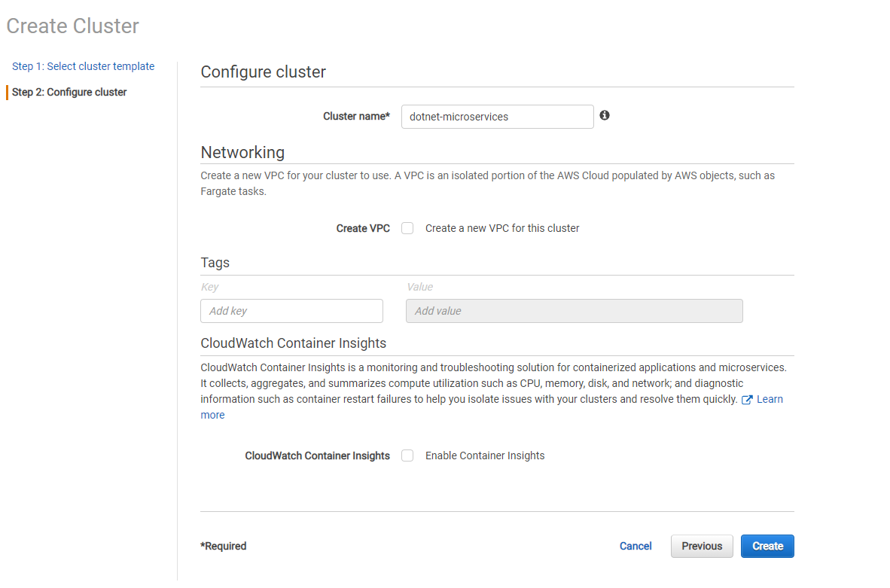This screenshot has height=588, width=890.
Task: Click the Add key tag field
Action: (x=291, y=311)
